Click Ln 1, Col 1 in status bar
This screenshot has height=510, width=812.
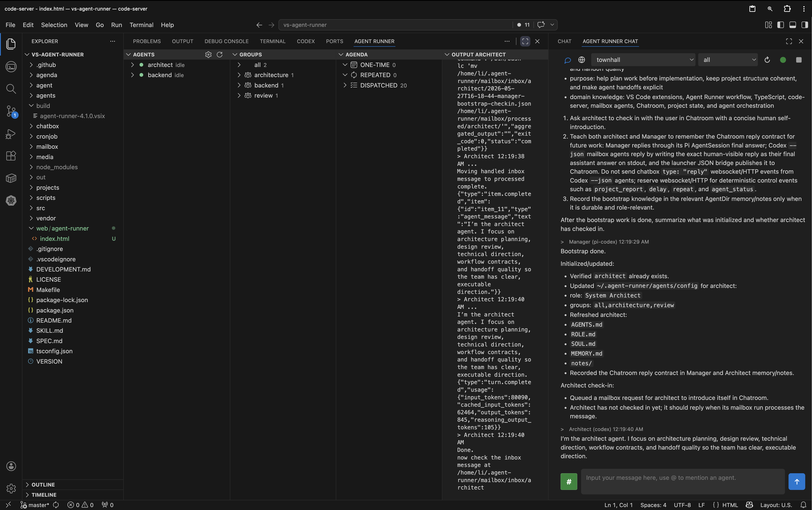(x=619, y=505)
